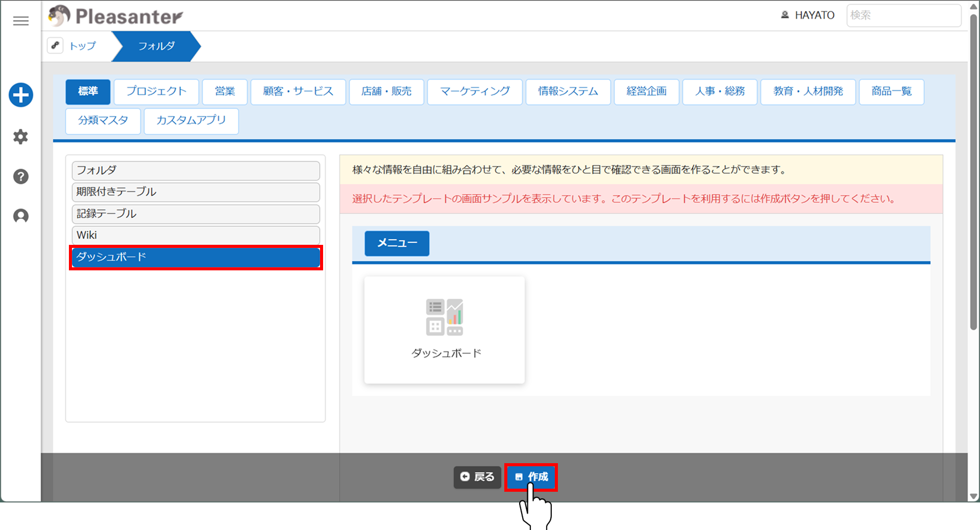Switch to 分類マスタ tab
The width and height of the screenshot is (980, 530).
[103, 121]
